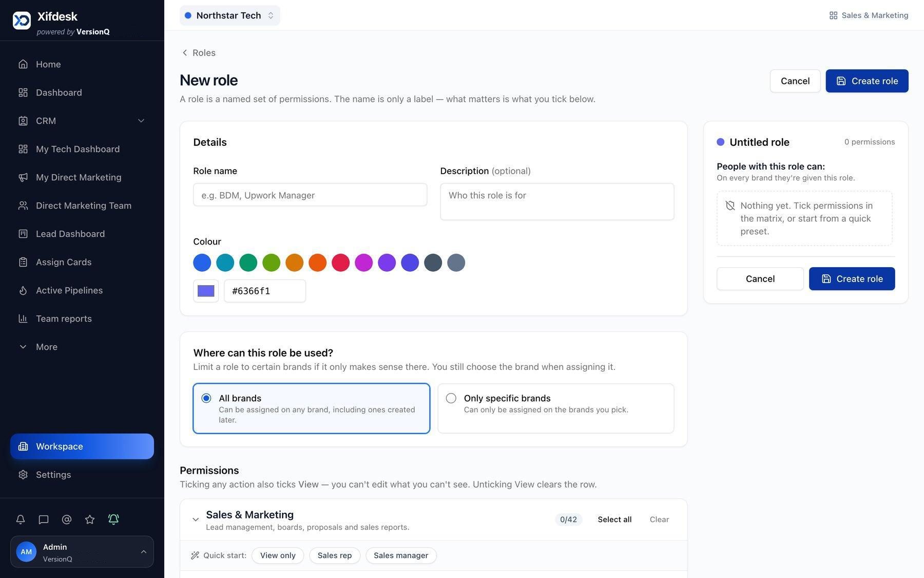
Task: Apply the Sales manager quick start preset
Action: point(401,555)
